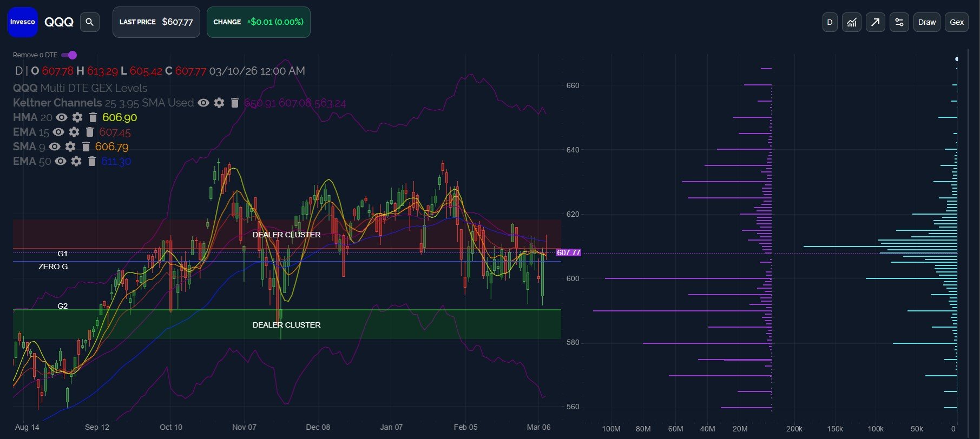The width and height of the screenshot is (980, 439).
Task: Open EMA 15 settings gear
Action: coord(74,132)
